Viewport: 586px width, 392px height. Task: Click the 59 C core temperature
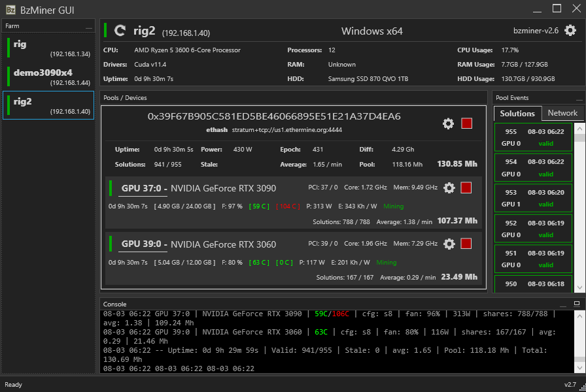pos(259,206)
